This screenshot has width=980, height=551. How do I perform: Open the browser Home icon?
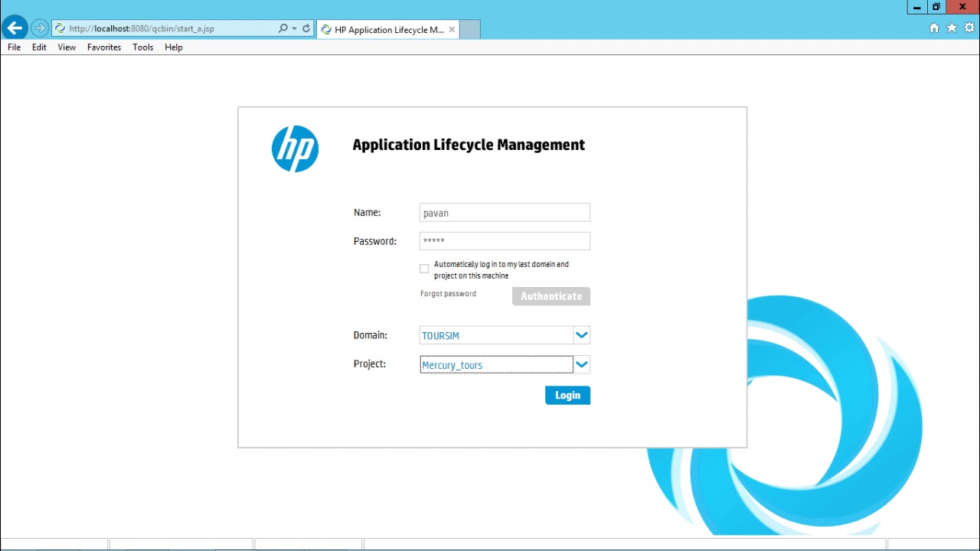(934, 28)
